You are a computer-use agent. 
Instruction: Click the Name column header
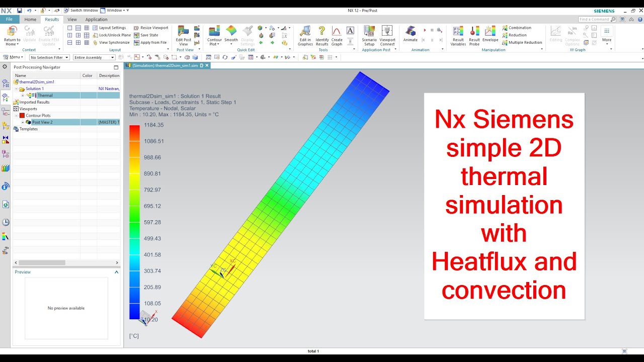point(46,75)
